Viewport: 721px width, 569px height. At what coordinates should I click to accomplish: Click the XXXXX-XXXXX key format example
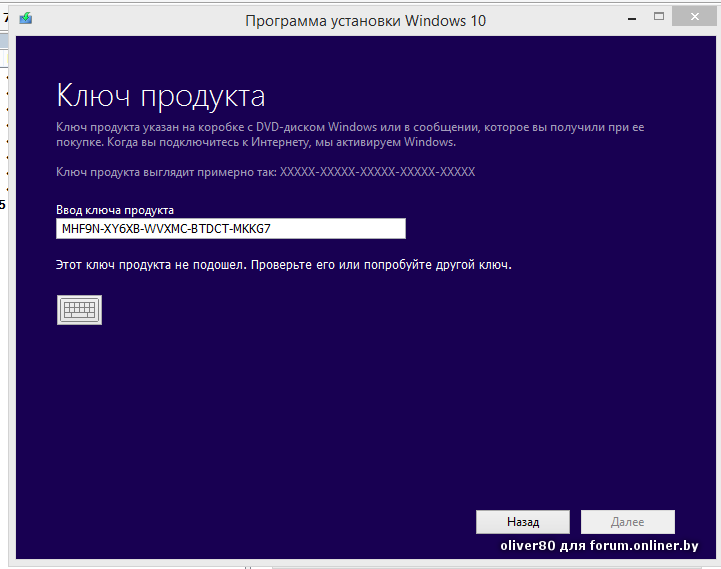(378, 172)
